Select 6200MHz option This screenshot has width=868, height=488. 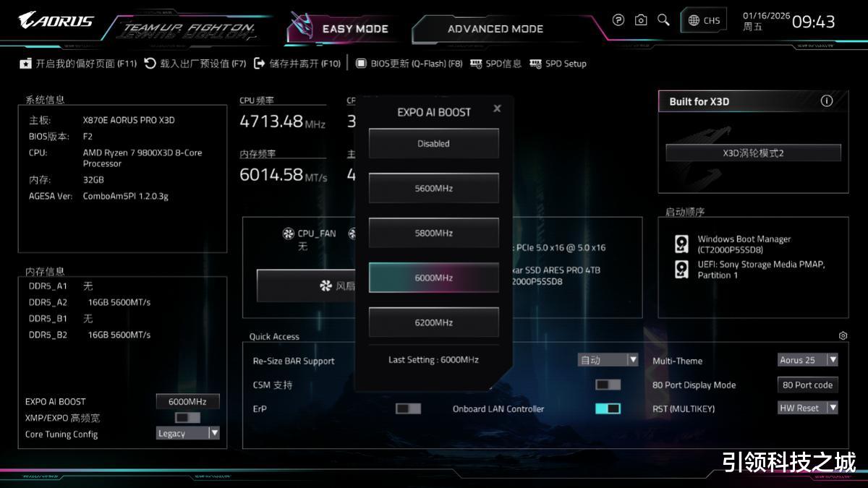(x=433, y=322)
